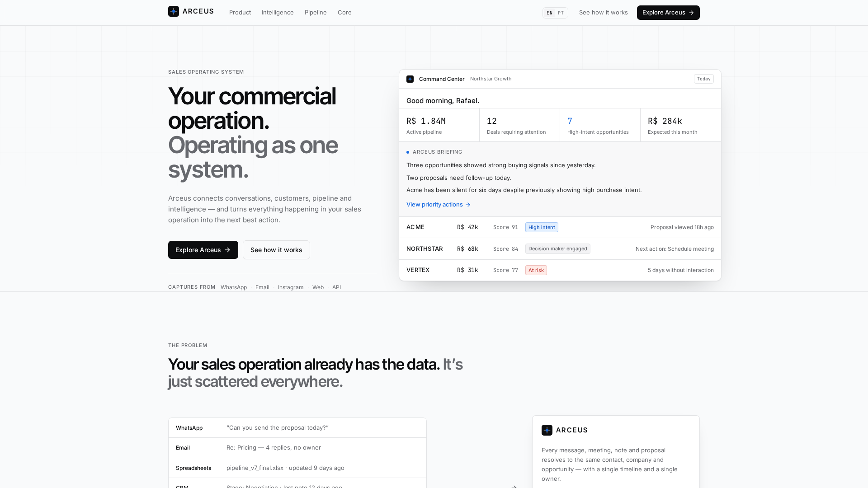Screen dimensions: 868x488
Task: Open View priority actions link
Action: click(439, 205)
